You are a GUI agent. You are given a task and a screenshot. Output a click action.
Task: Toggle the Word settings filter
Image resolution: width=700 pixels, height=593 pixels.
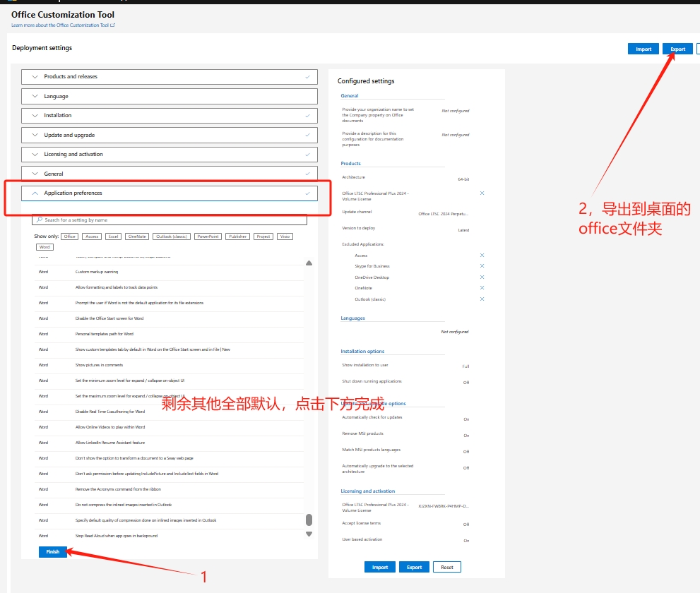point(45,246)
